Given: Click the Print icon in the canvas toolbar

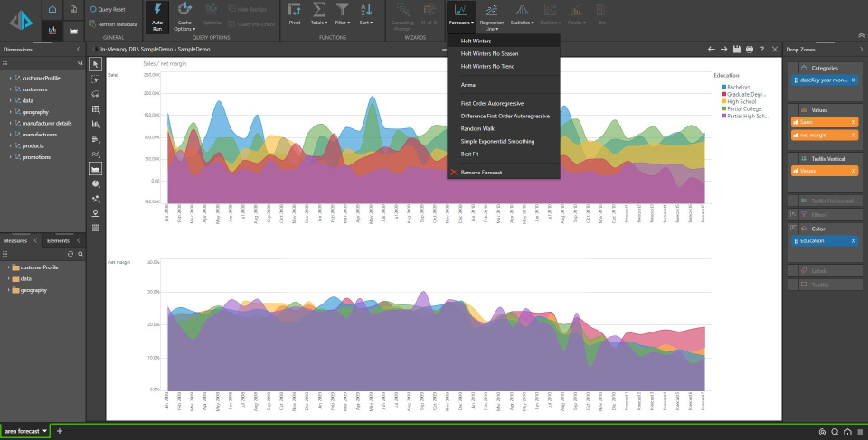Looking at the screenshot, I should point(750,49).
